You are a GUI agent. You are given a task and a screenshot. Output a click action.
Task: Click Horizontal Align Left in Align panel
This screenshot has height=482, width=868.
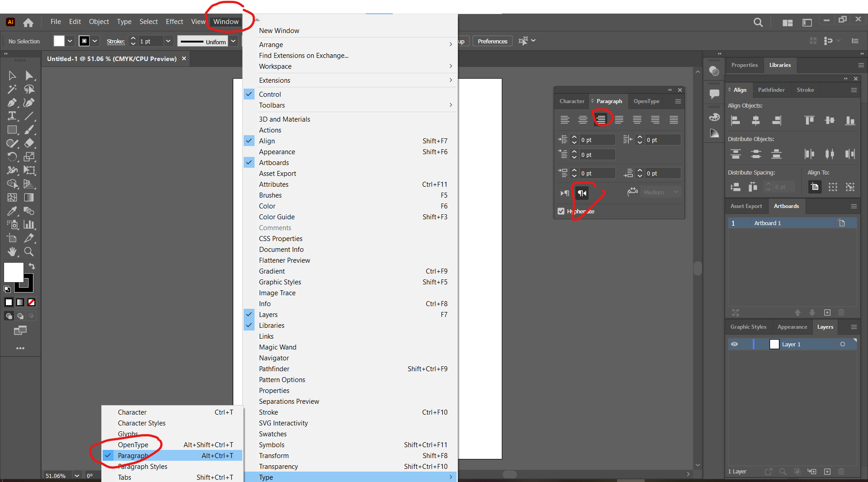(x=736, y=120)
